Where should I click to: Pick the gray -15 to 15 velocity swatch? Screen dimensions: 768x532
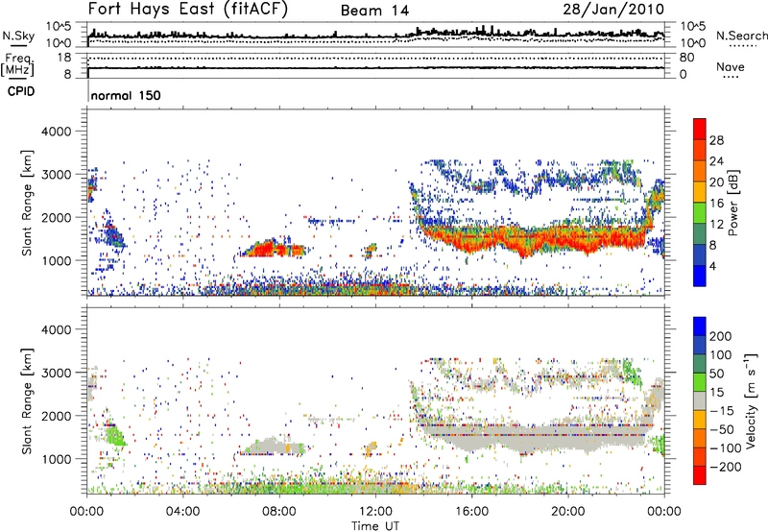(x=700, y=401)
